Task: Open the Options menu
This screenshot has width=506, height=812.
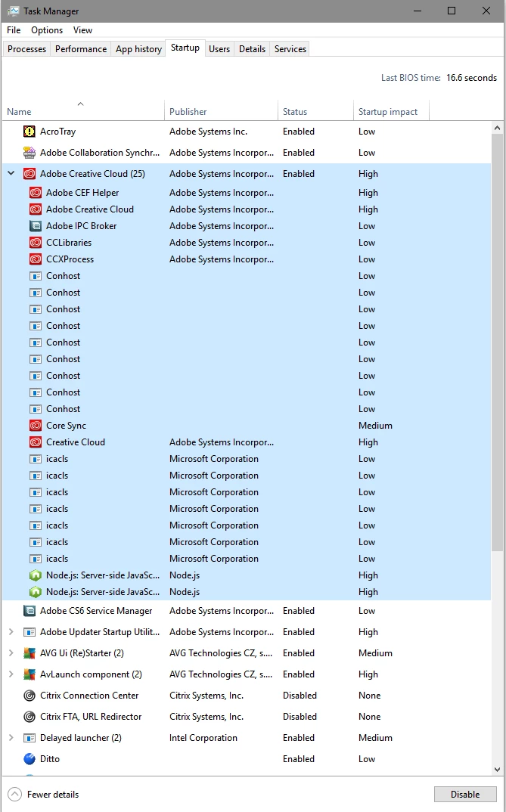Action: [x=47, y=30]
